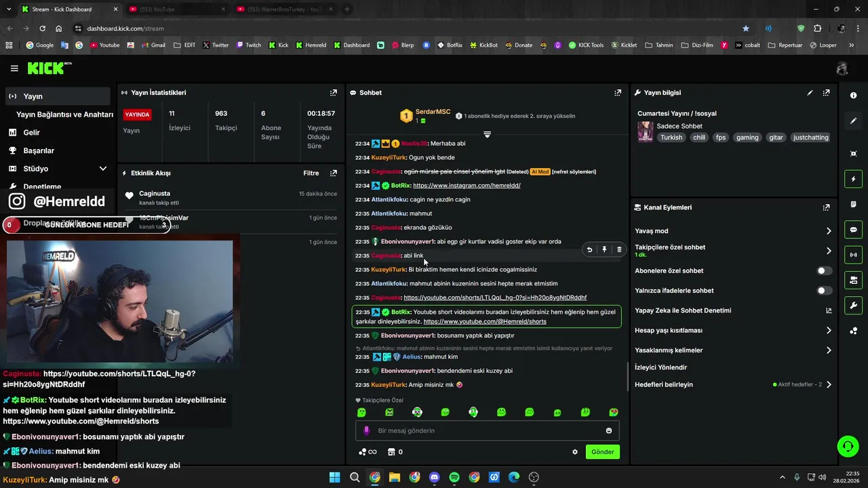Open Yavaş mod settings chevron
Screen dimensions: 868x488
tap(829, 231)
